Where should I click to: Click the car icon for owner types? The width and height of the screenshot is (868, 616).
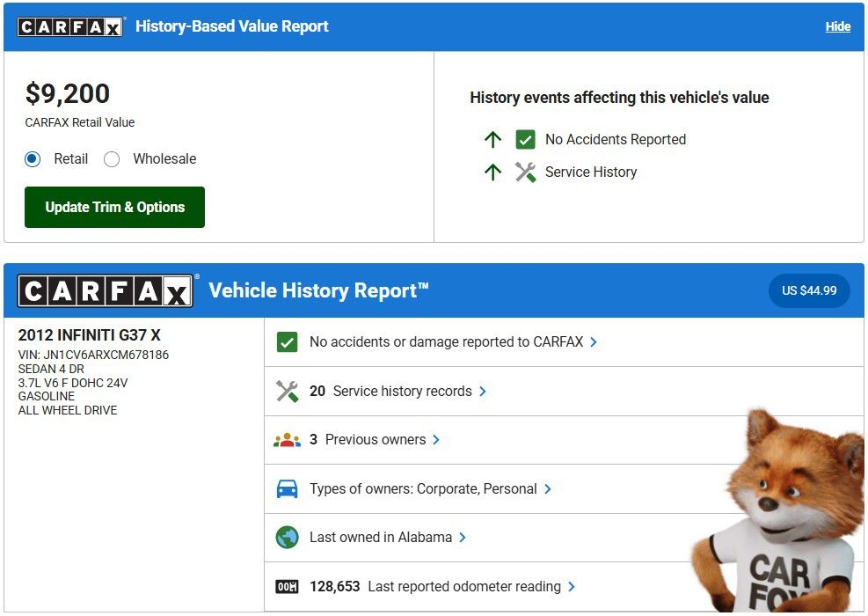coord(287,489)
